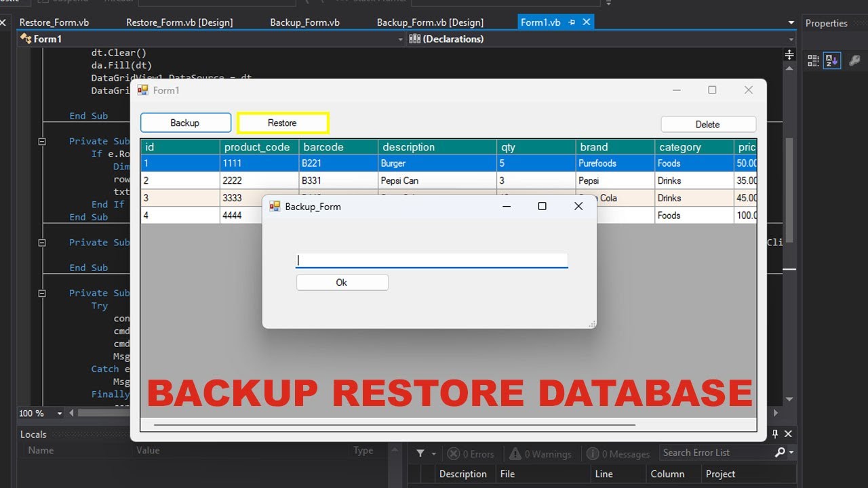Open the zoom 100 % dropdown

[x=60, y=413]
